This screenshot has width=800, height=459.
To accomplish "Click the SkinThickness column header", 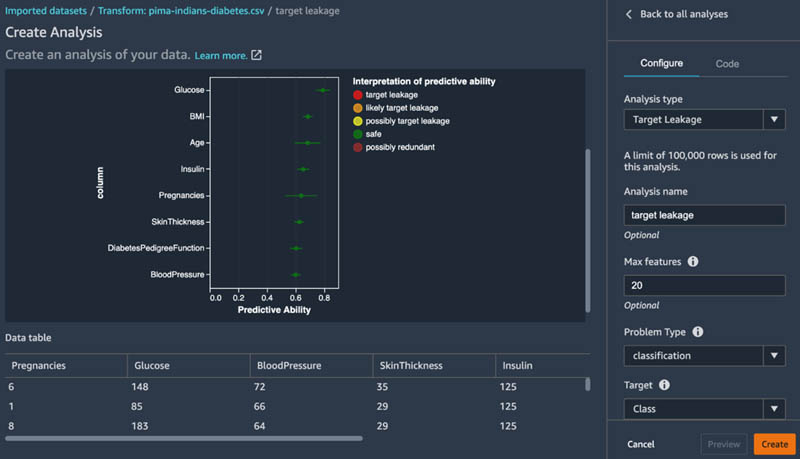I will (x=411, y=366).
